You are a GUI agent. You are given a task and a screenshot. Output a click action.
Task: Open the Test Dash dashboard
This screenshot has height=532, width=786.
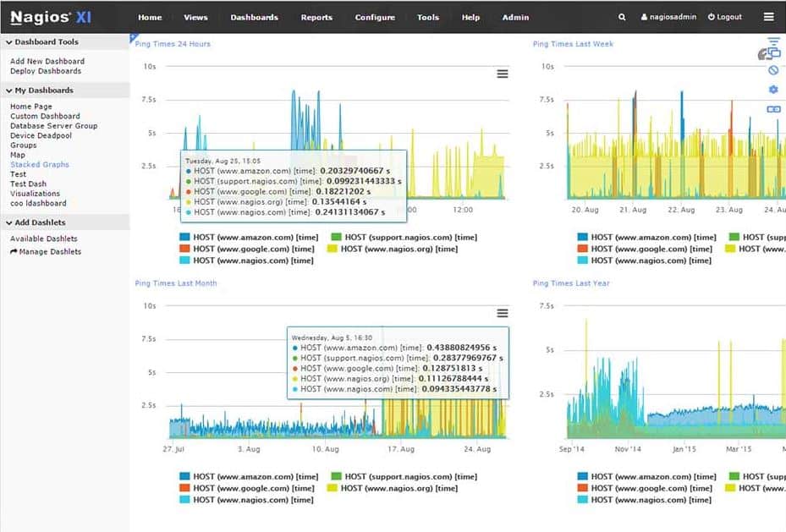tap(28, 184)
